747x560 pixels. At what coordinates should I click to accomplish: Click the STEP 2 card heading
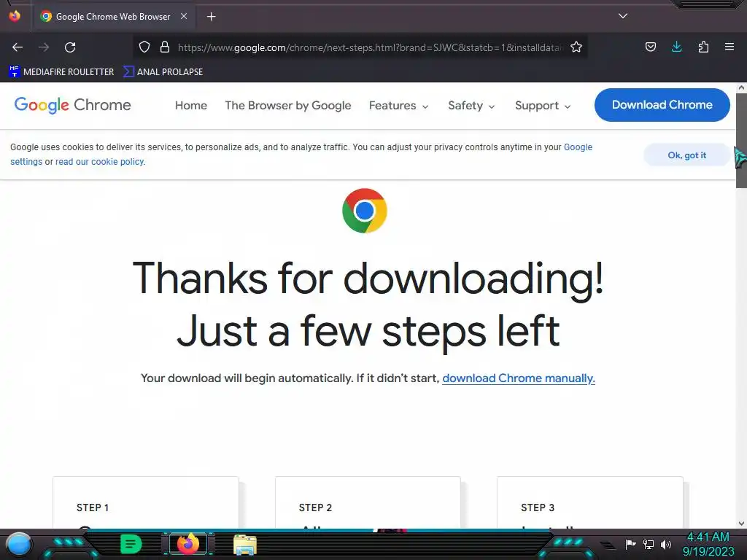[315, 507]
